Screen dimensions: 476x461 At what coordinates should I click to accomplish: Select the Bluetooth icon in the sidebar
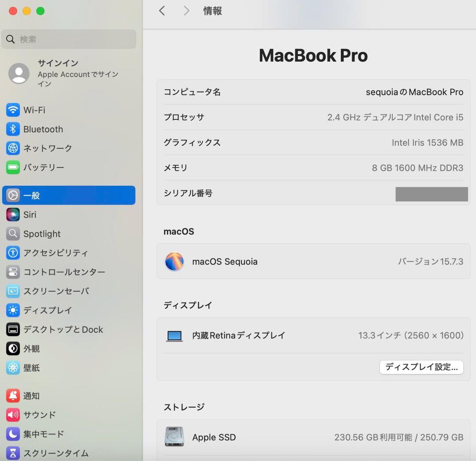click(13, 129)
